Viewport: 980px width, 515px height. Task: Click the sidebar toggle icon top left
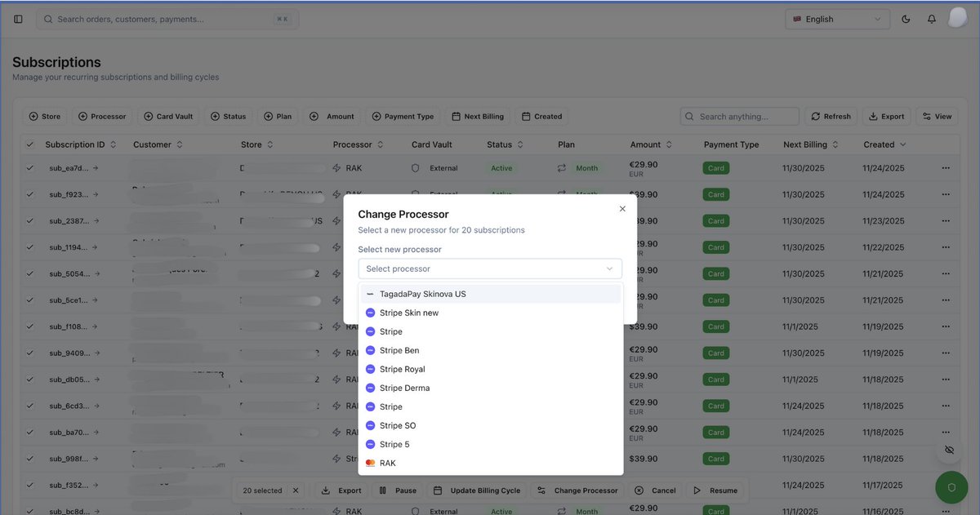tap(18, 18)
